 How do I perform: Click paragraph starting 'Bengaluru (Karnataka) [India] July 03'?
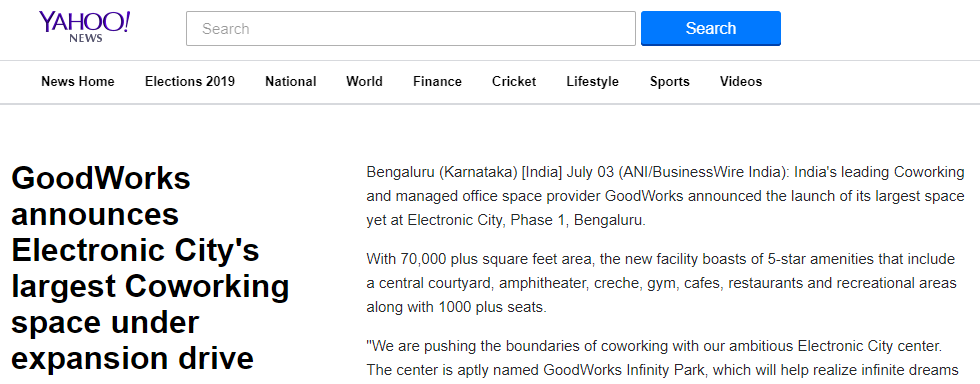coord(666,196)
